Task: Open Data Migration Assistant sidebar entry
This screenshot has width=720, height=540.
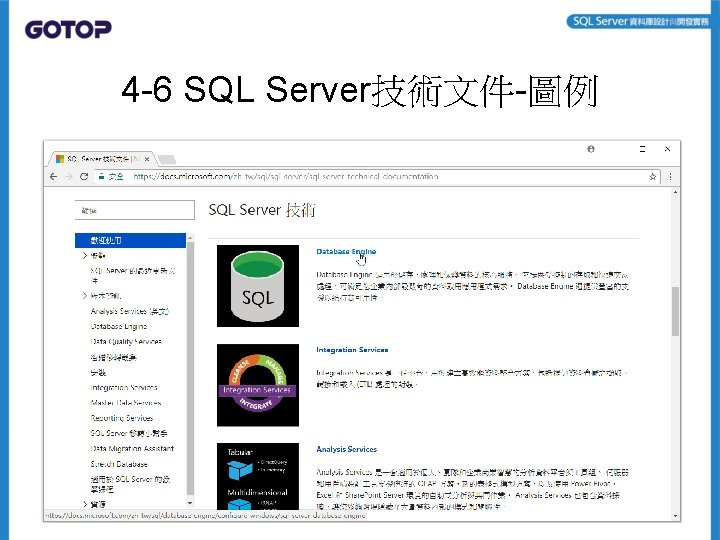Action: click(132, 448)
